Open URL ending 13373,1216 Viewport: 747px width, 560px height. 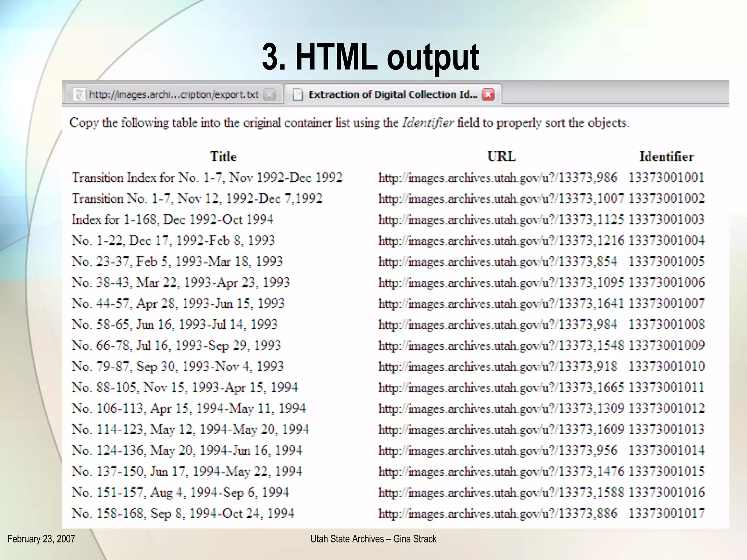501,241
